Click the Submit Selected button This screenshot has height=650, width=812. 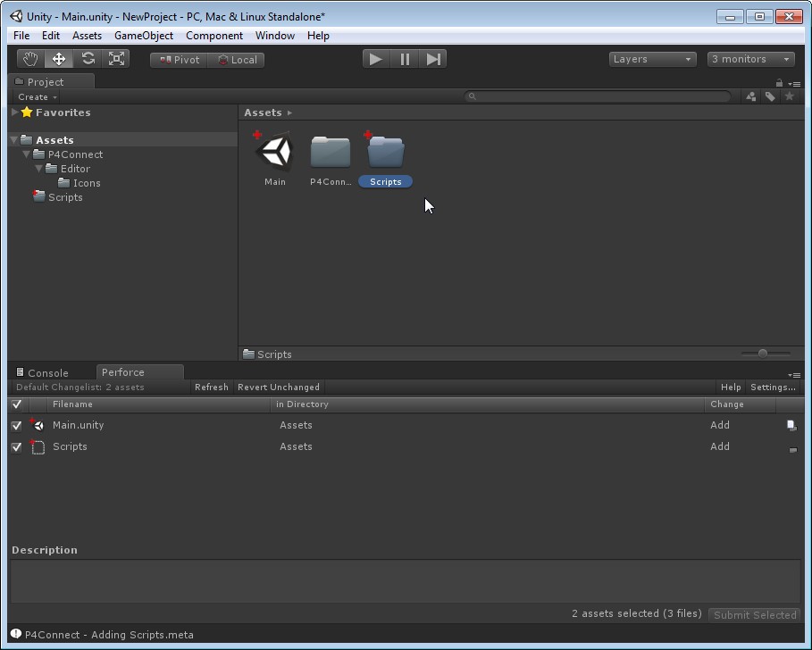click(x=755, y=615)
